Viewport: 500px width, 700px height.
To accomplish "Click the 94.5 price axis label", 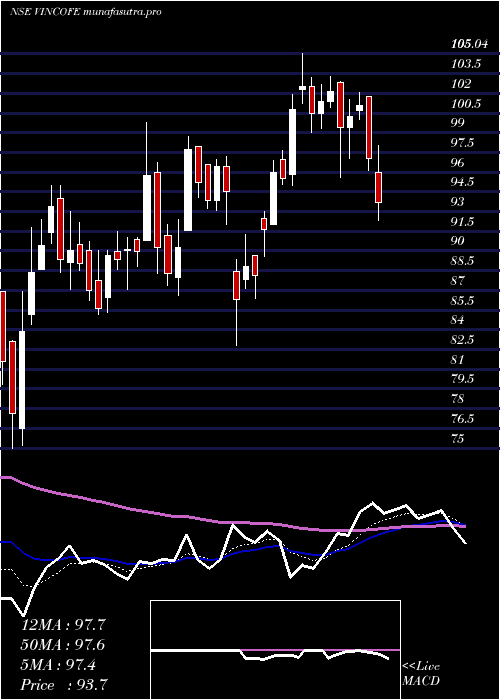I will 463,182.
